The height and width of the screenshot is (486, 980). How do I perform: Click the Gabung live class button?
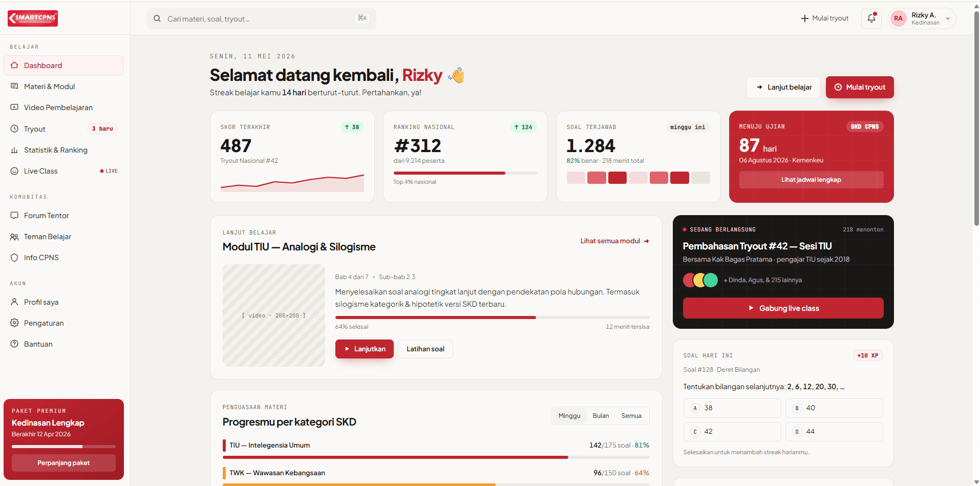[x=783, y=308]
